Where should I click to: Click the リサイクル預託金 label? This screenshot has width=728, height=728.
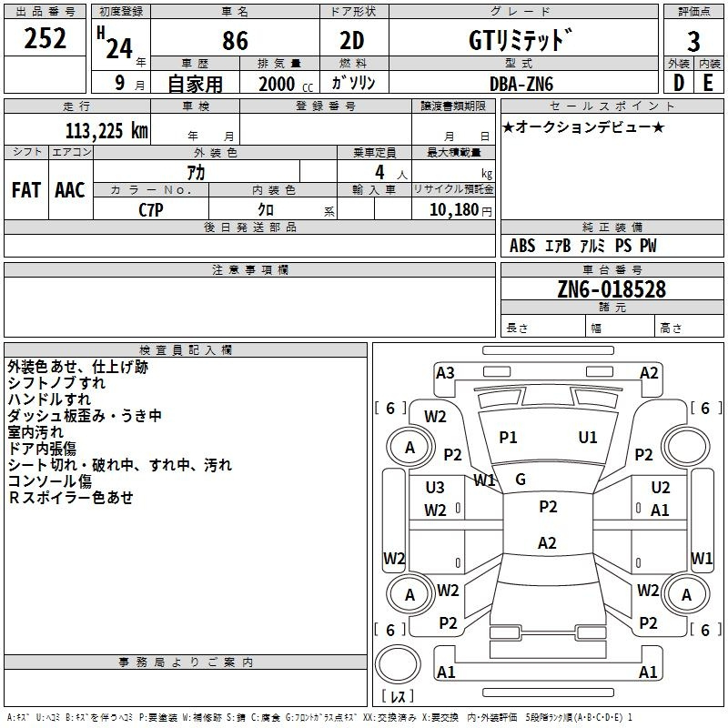(453, 189)
